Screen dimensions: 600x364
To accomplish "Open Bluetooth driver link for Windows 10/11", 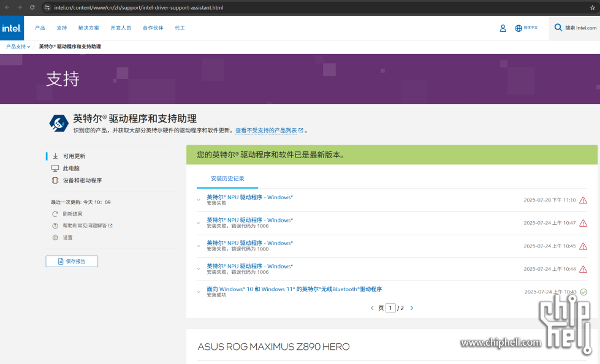I will 294,289.
